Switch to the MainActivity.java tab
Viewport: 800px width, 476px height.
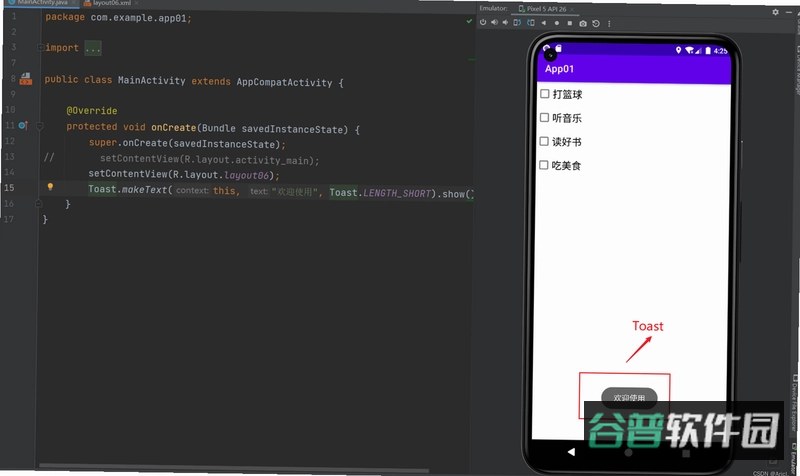click(39, 3)
